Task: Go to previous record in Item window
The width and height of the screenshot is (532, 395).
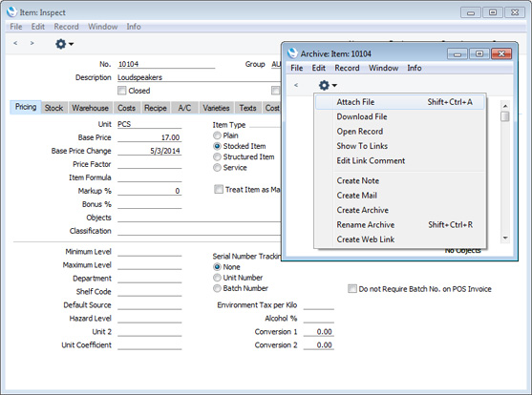Action: click(x=15, y=43)
